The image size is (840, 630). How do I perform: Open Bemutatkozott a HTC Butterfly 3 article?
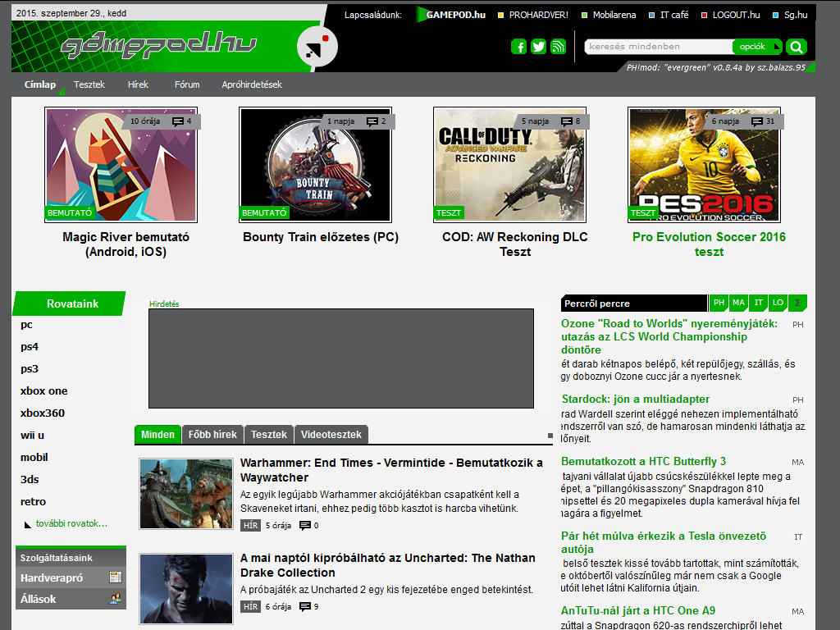click(x=643, y=461)
